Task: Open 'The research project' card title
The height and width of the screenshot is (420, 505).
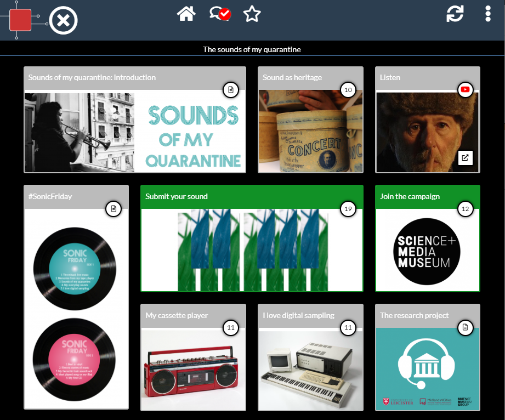Action: point(414,315)
